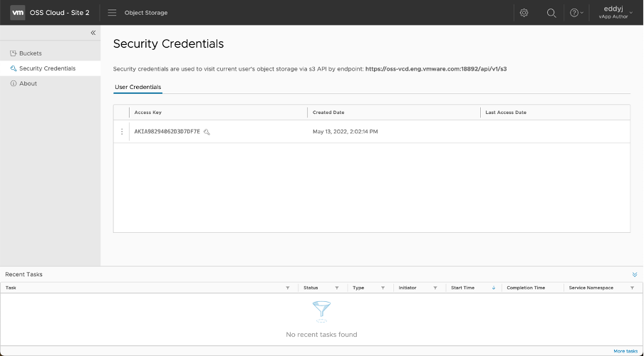Screen dimensions: 644x356
Task: Collapse the left sidebar panel
Action: [x=93, y=33]
